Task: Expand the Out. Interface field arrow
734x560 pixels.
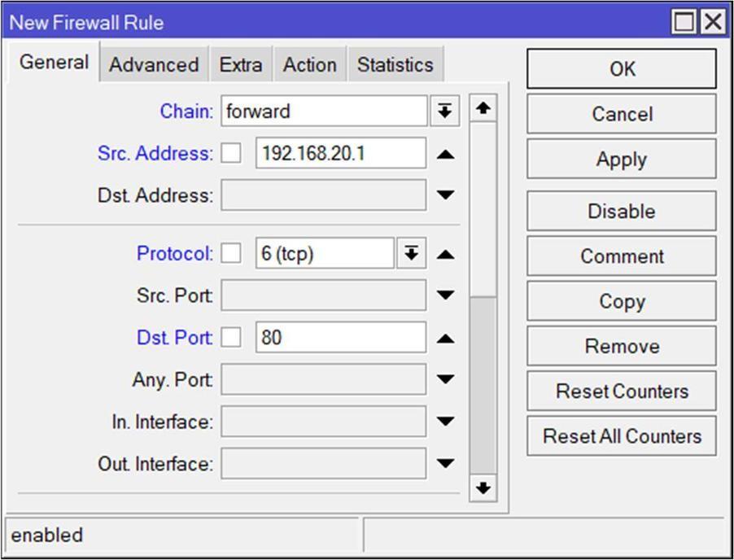Action: (445, 464)
